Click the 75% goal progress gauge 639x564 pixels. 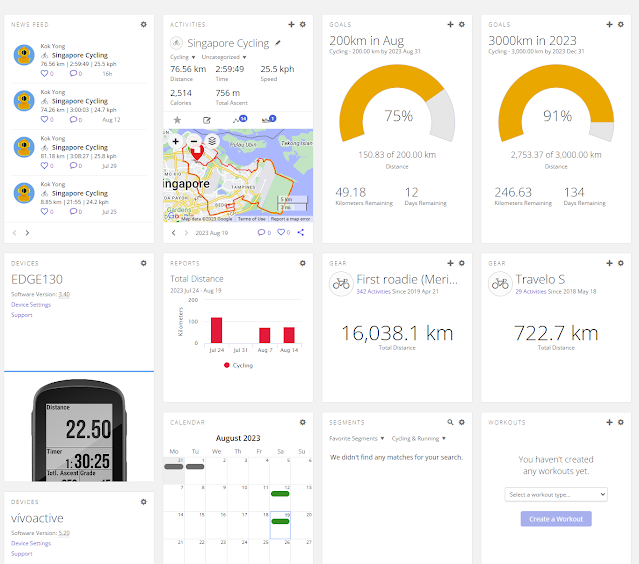tap(397, 104)
